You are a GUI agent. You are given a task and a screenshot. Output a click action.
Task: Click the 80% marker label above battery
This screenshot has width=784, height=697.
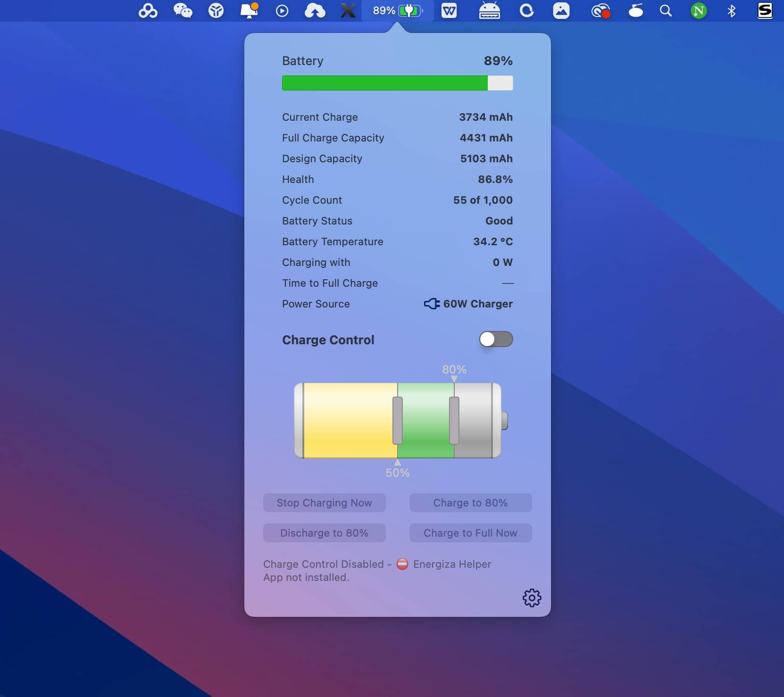click(454, 369)
